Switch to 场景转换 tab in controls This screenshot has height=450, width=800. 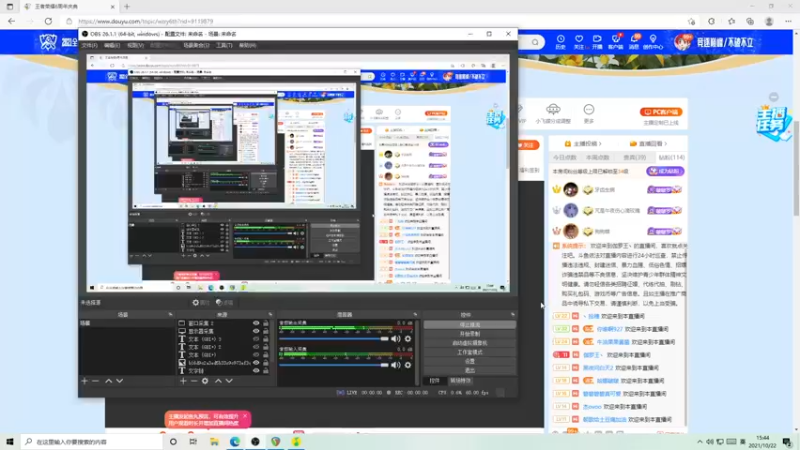point(460,381)
